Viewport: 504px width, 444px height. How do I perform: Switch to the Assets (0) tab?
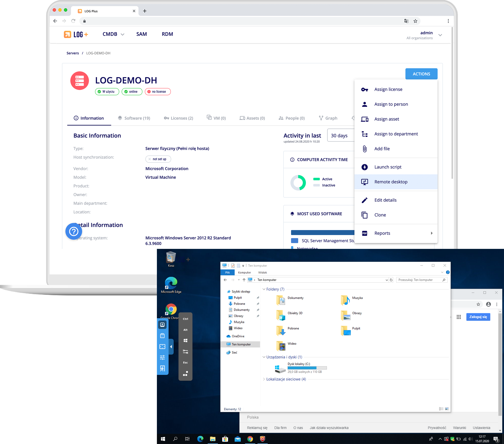pyautogui.click(x=252, y=118)
